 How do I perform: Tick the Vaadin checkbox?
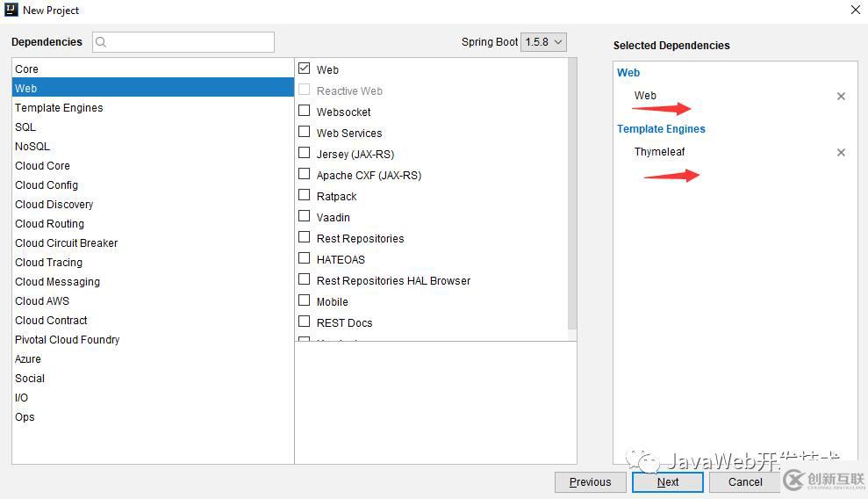point(304,216)
